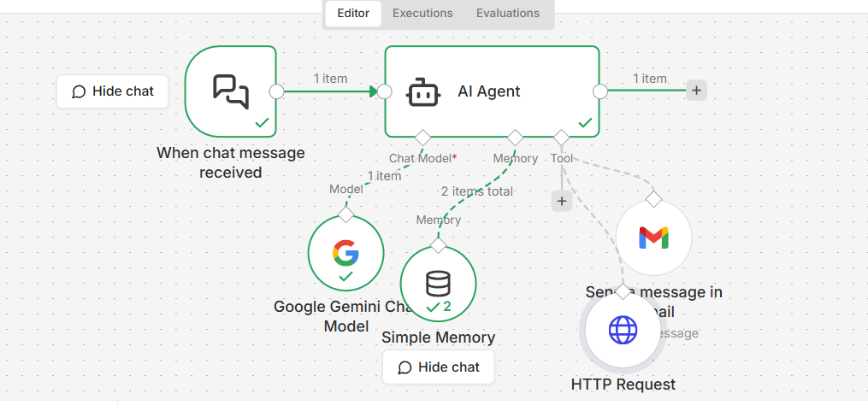This screenshot has width=868, height=405.
Task: Select the Simple Memory database node
Action: tap(438, 284)
